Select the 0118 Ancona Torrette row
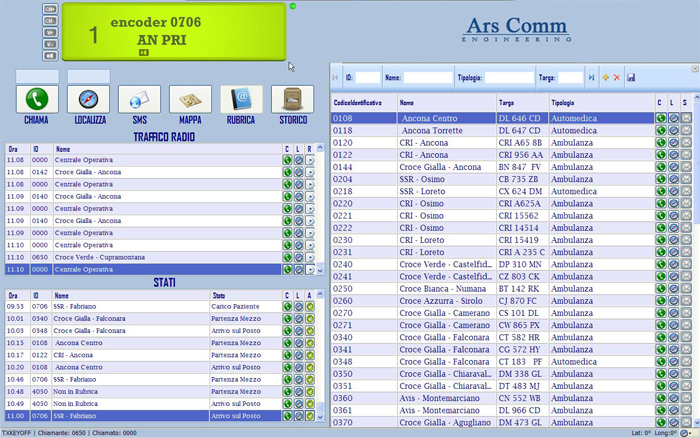 (x=492, y=130)
